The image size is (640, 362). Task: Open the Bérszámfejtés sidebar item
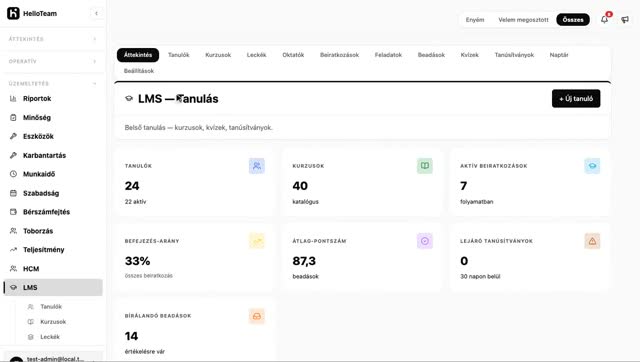click(53, 212)
